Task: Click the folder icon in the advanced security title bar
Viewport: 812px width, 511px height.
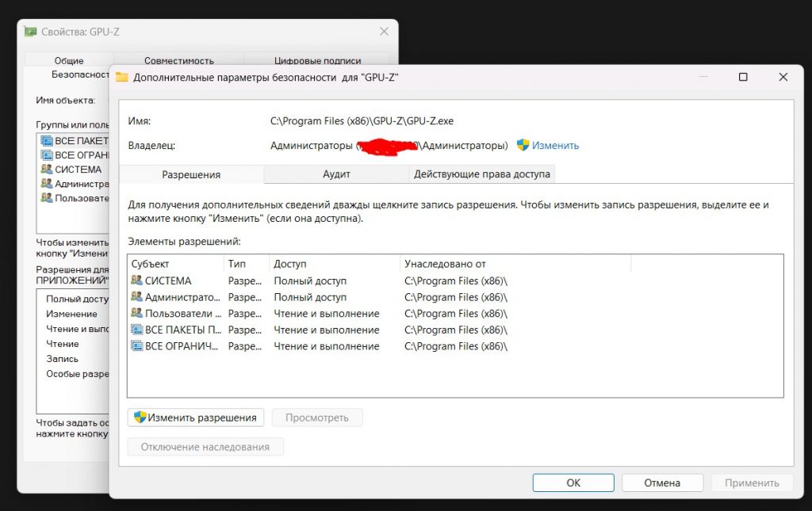Action: tap(121, 78)
